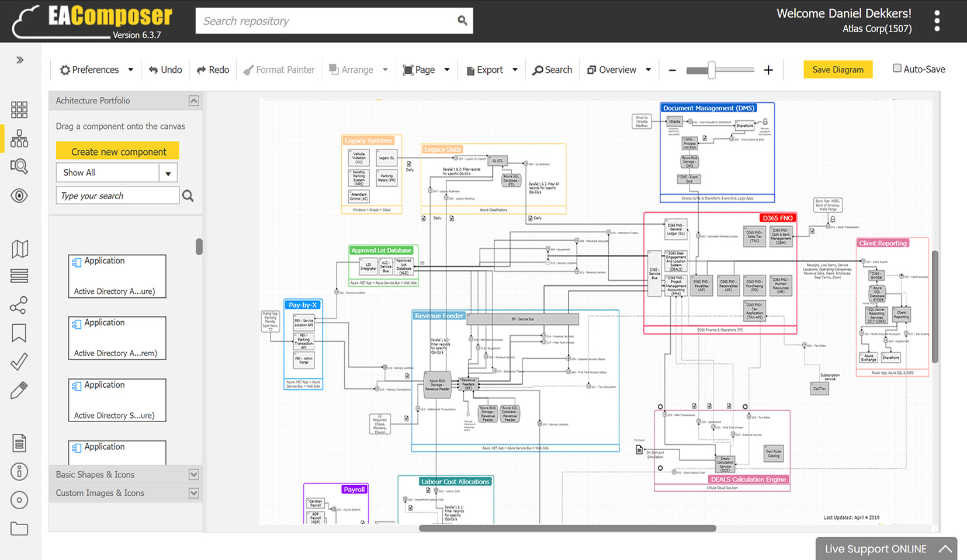The image size is (967, 560).
Task: Select the Pay-by-X group label
Action: point(303,305)
